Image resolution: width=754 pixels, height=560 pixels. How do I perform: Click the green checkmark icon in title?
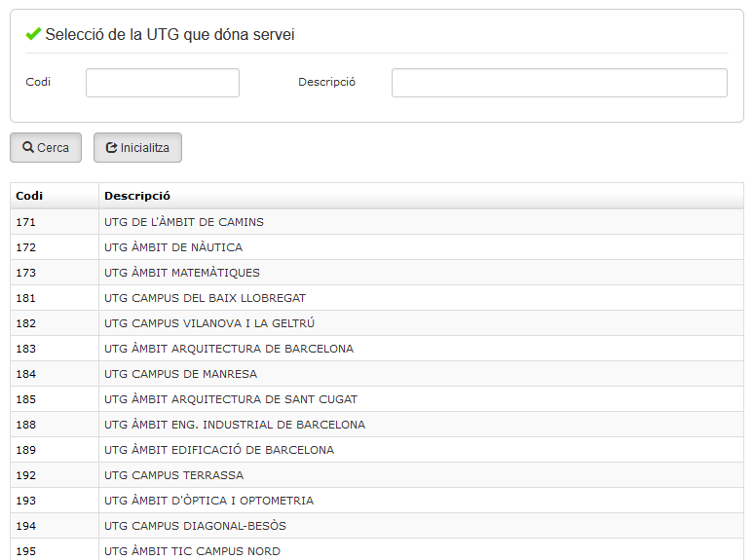pyautogui.click(x=33, y=34)
